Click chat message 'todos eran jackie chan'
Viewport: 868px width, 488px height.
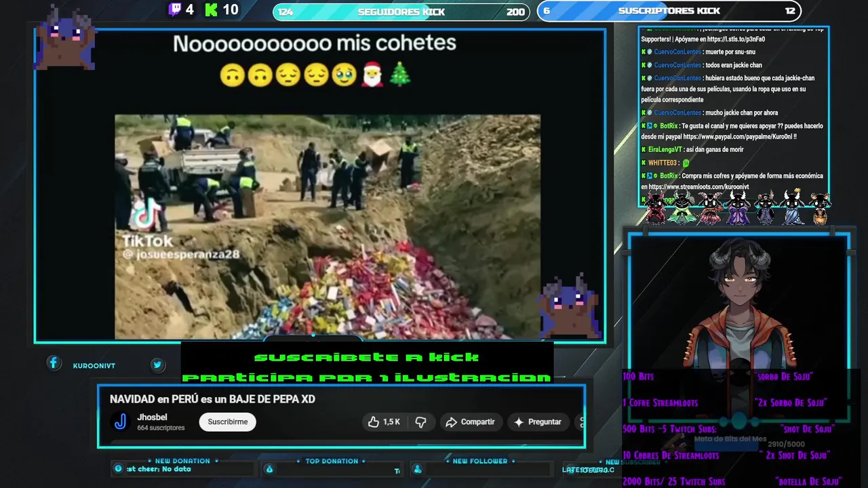pos(733,65)
